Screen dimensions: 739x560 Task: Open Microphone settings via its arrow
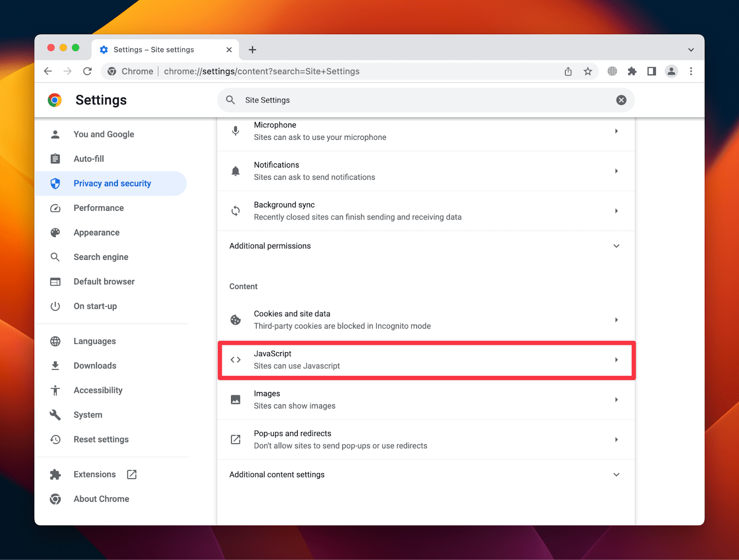click(x=617, y=131)
